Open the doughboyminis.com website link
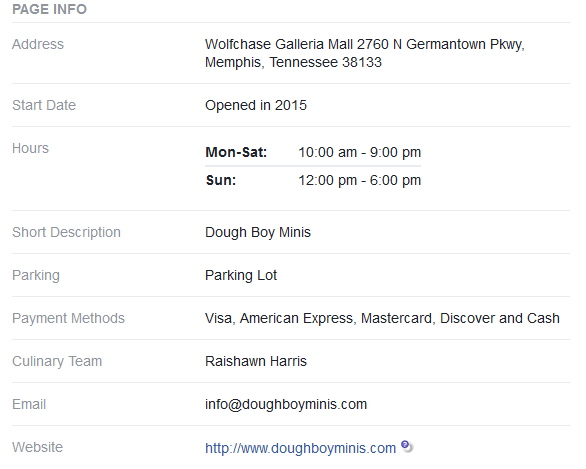This screenshot has height=469, width=586. (x=300, y=448)
